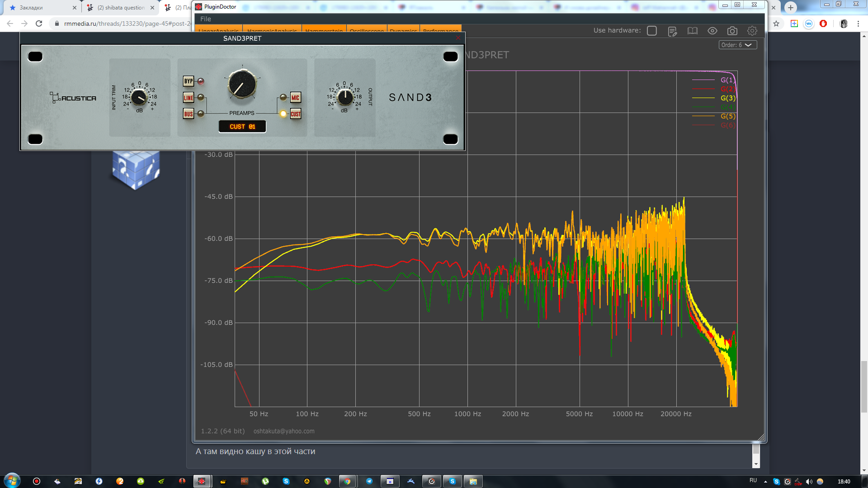Open the Chrome three-dot menu
868x488 pixels.
point(858,23)
